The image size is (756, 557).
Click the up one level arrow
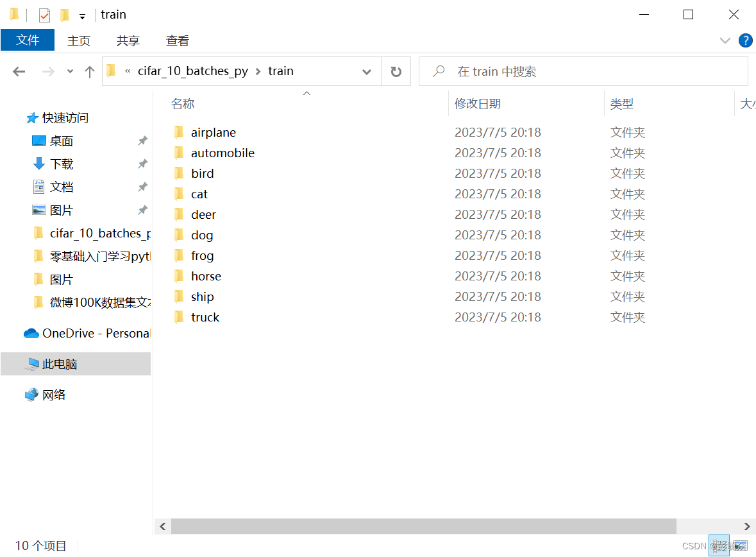[89, 71]
